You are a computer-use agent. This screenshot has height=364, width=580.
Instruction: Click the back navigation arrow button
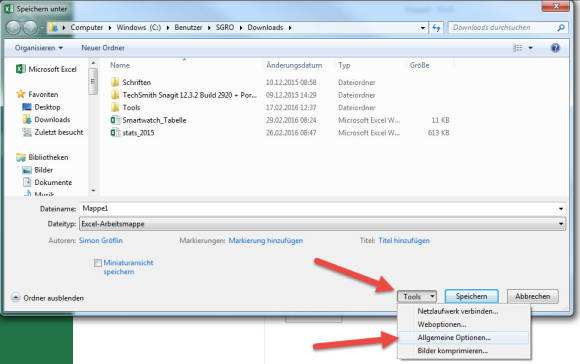[13, 28]
